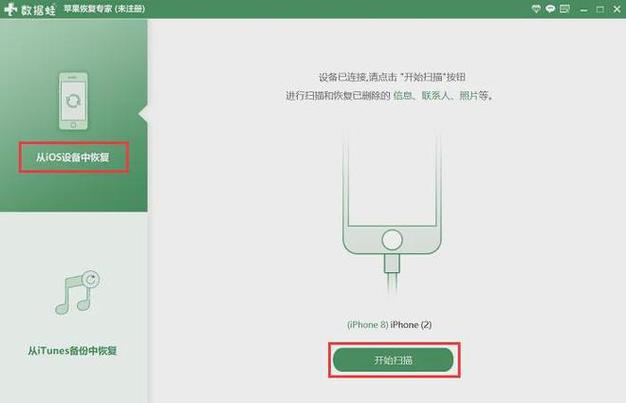The height and width of the screenshot is (403, 626).
Task: Click the 照片 link in description
Action: point(469,96)
